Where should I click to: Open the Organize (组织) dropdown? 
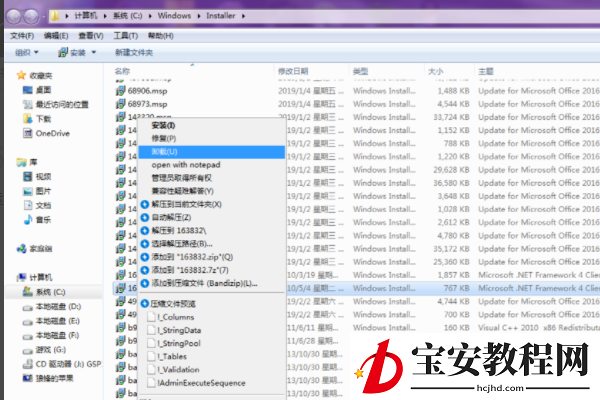click(26, 52)
